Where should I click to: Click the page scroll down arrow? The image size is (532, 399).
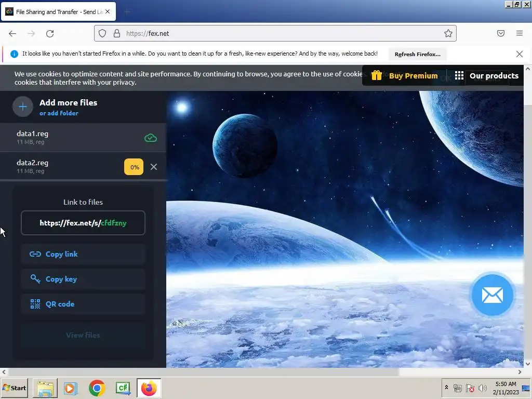click(x=528, y=364)
